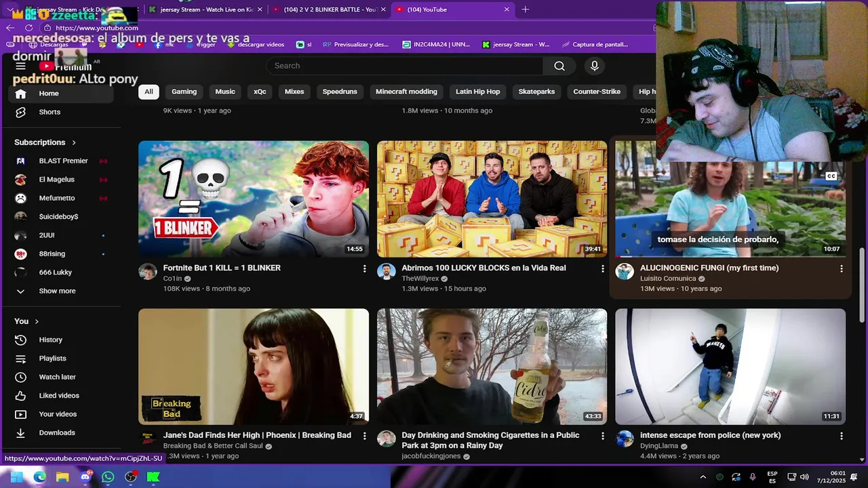Image resolution: width=868 pixels, height=488 pixels.
Task: Open WhatsApp from the taskbar
Action: point(108,477)
